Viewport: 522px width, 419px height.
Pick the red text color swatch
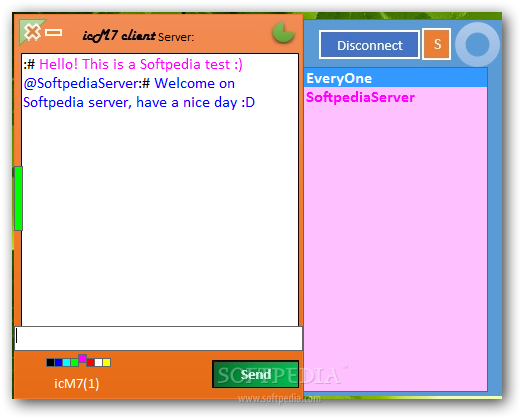[90, 362]
